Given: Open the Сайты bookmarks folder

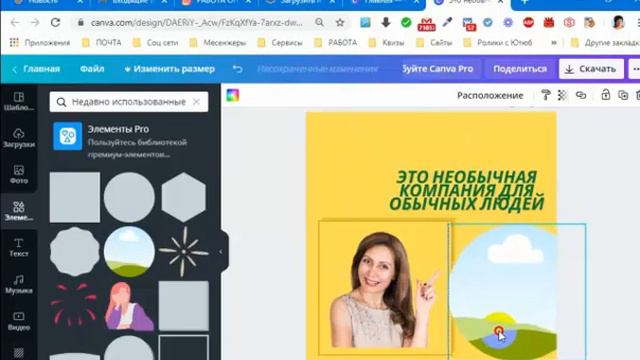Looking at the screenshot, I should 435,42.
